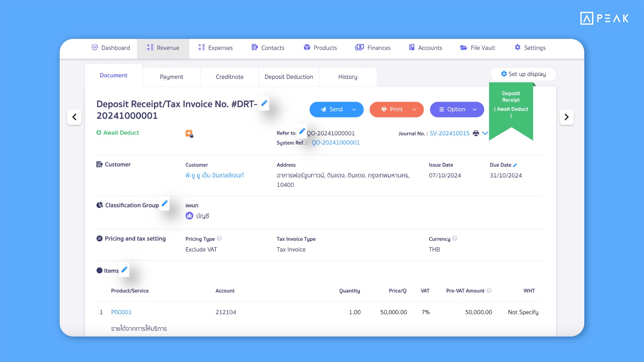Go to previous document arrow
This screenshot has height=362, width=644.
tap(74, 117)
